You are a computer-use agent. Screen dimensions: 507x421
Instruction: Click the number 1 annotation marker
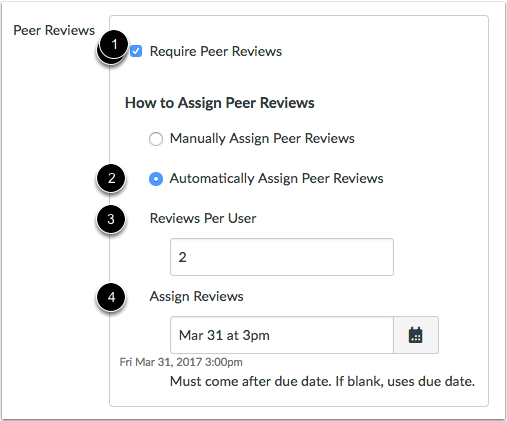114,44
